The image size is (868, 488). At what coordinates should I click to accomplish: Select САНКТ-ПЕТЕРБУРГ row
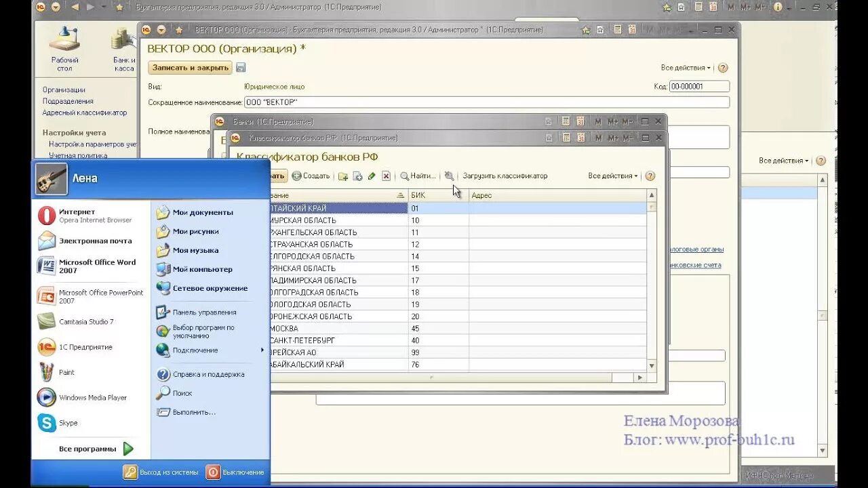pos(458,340)
